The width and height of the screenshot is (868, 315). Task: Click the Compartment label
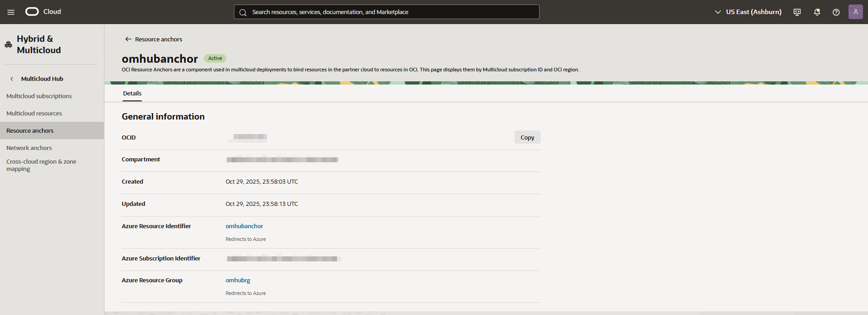pos(141,159)
